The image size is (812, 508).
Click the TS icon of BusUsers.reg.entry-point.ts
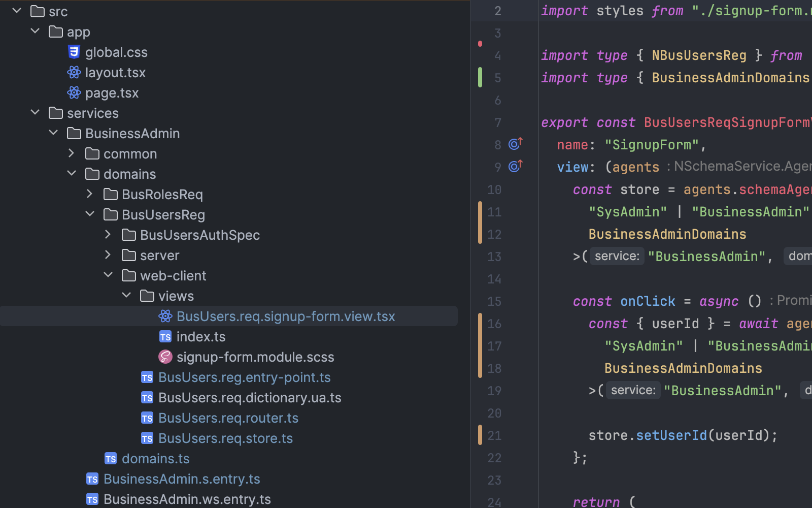click(147, 377)
